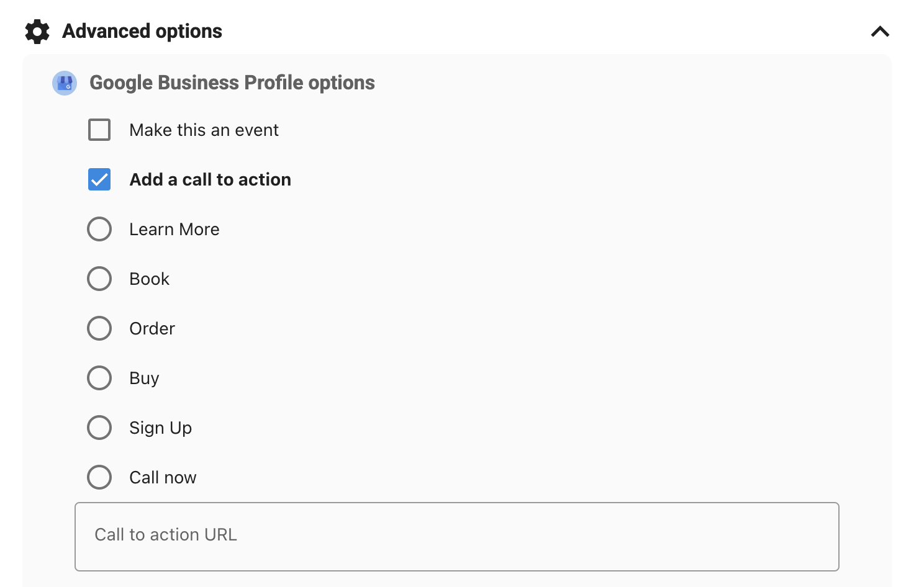The width and height of the screenshot is (924, 587).
Task: Pick the Buy radio button
Action: [99, 378]
